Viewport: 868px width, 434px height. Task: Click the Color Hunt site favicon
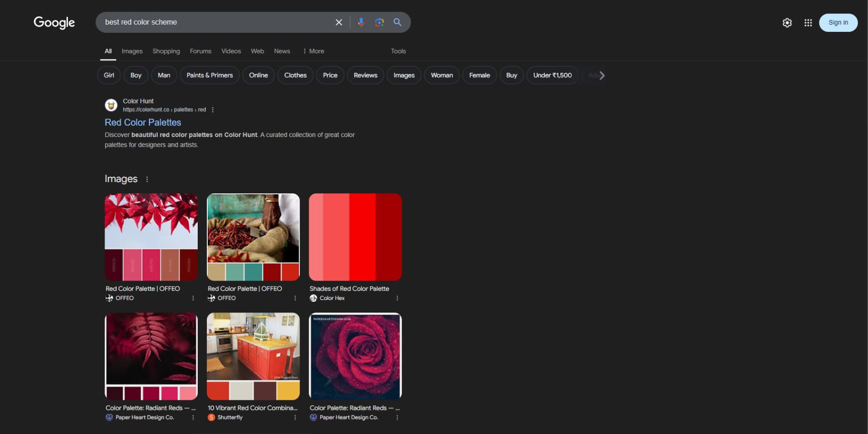click(111, 105)
